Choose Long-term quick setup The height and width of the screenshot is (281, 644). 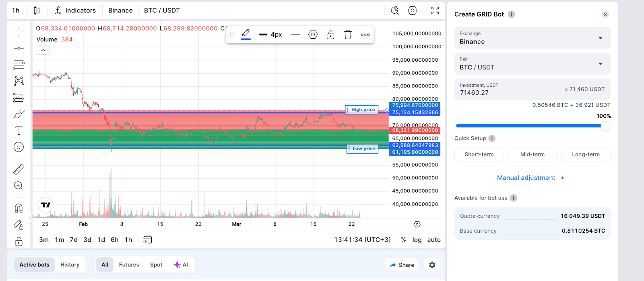[x=586, y=154]
